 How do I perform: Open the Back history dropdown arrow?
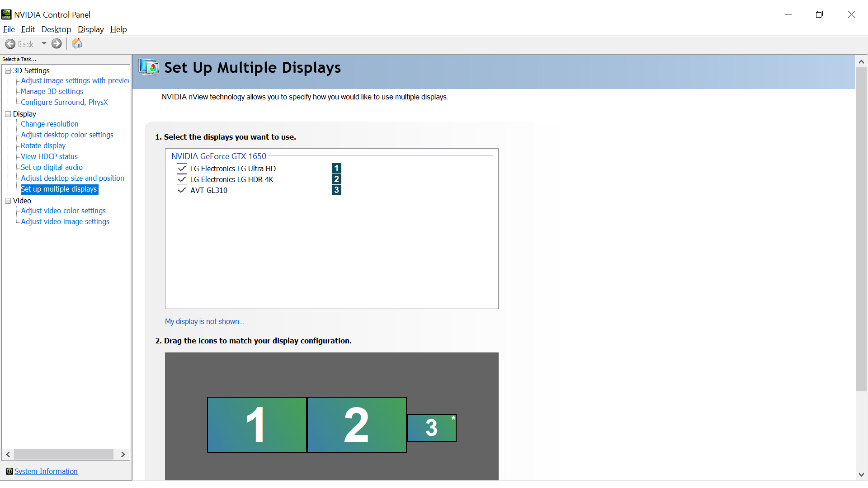(x=44, y=44)
